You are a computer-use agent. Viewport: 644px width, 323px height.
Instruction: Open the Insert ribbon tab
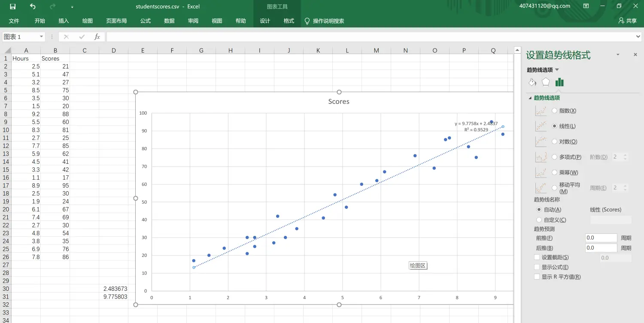point(64,21)
